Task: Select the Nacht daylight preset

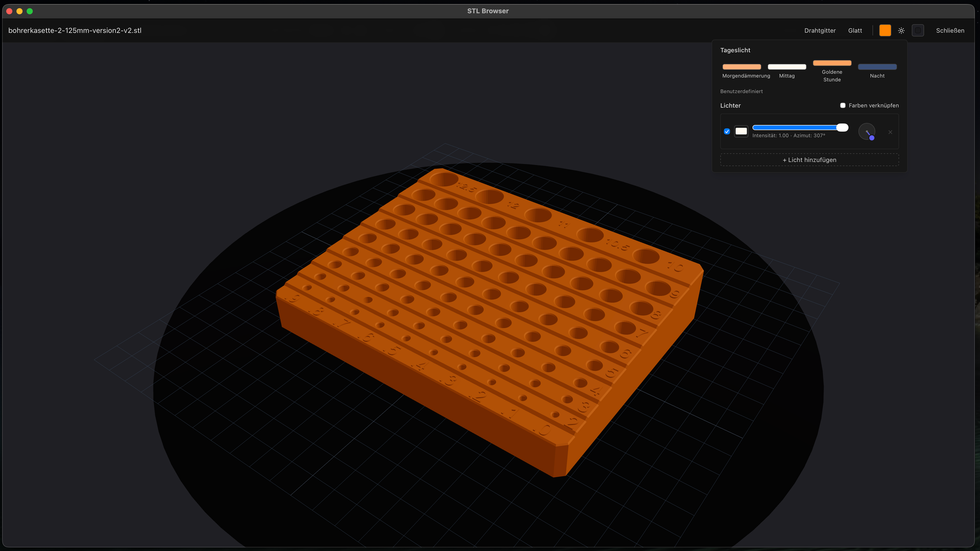Action: [x=877, y=71]
